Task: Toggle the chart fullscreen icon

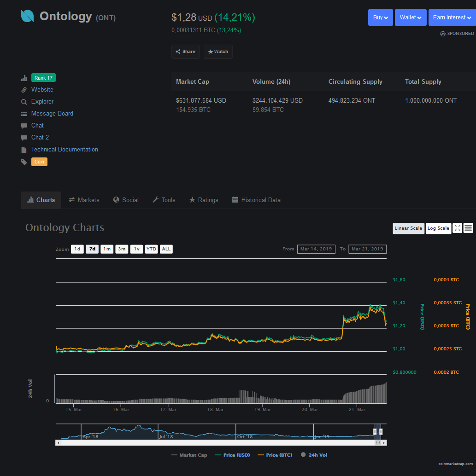Action: point(457,228)
